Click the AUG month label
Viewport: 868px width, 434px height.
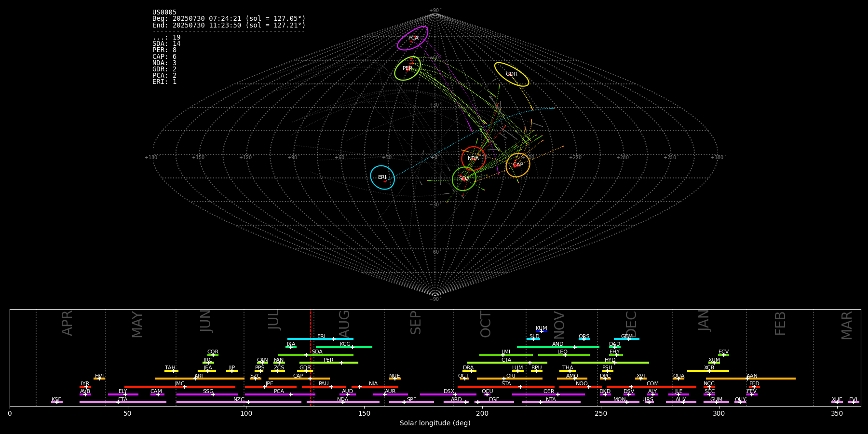point(344,324)
